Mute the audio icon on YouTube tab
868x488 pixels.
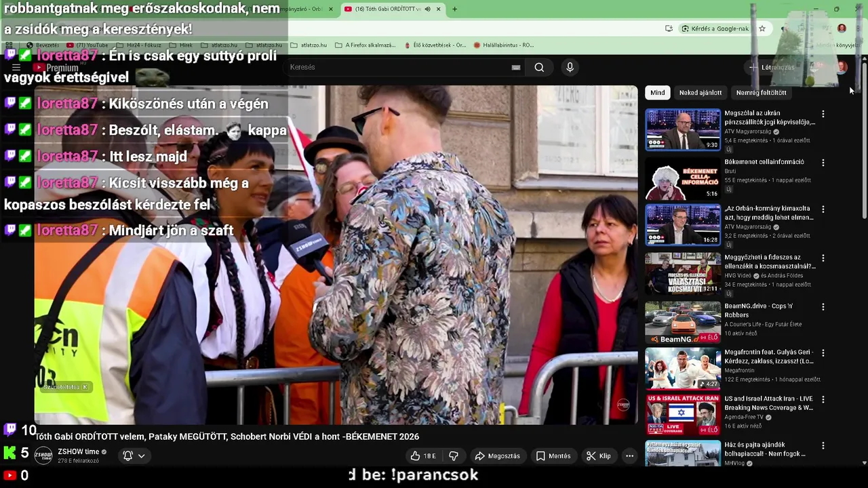427,9
